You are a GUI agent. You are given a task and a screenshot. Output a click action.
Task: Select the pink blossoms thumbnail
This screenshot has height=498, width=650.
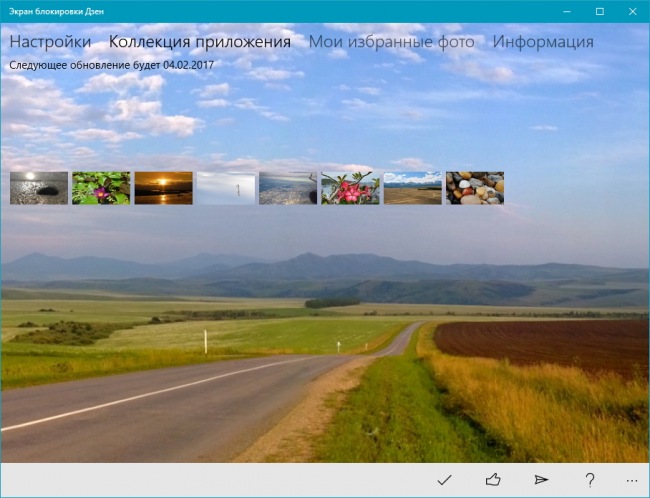click(x=350, y=188)
